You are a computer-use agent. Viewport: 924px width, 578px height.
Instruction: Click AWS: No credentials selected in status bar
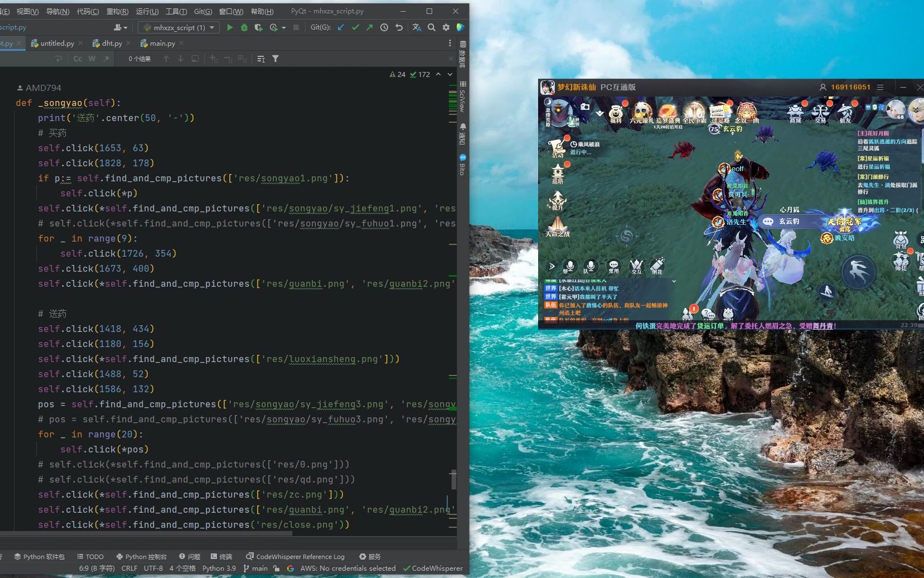tap(347, 568)
